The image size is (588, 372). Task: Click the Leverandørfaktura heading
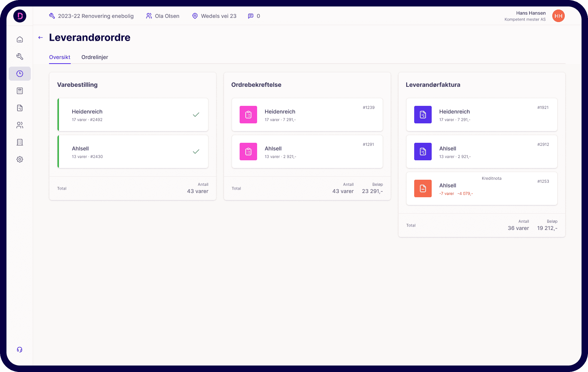[x=433, y=85]
